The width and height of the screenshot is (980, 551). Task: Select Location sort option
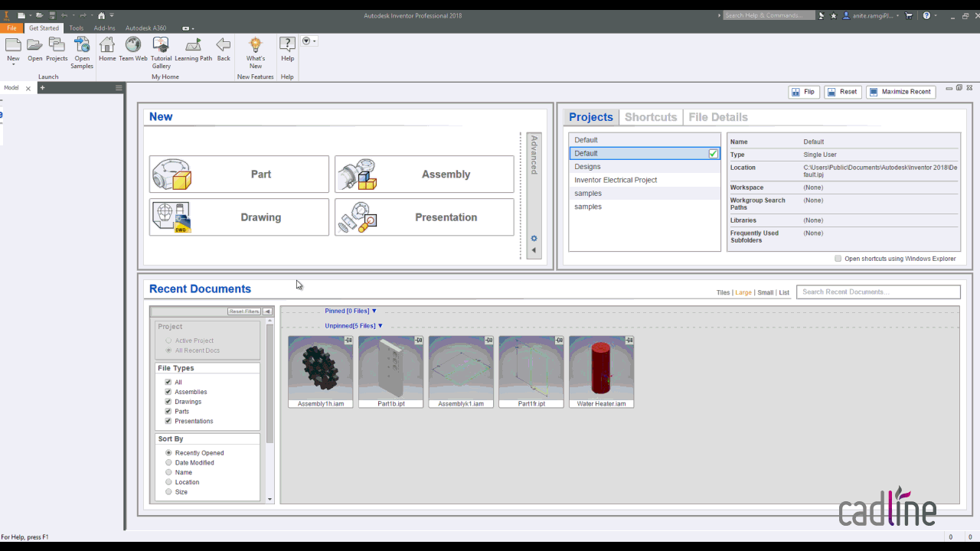168,482
